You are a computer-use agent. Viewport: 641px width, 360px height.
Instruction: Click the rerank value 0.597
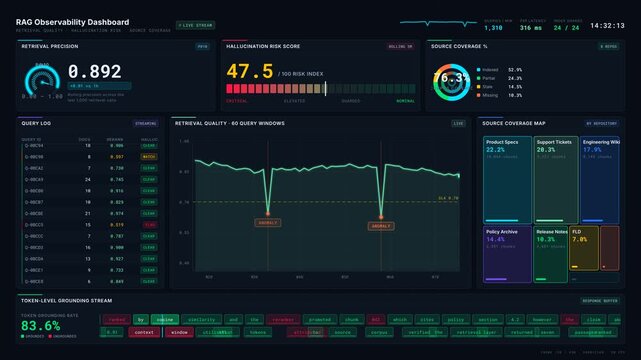(x=117, y=157)
